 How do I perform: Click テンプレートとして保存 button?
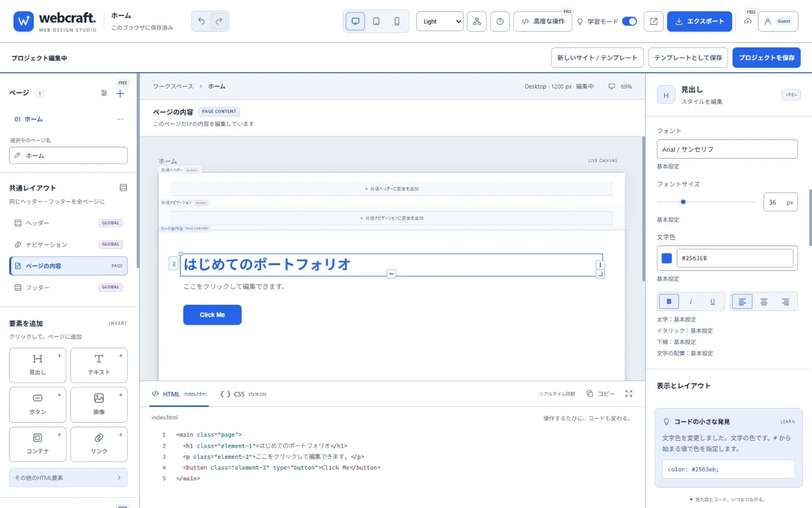coord(688,58)
